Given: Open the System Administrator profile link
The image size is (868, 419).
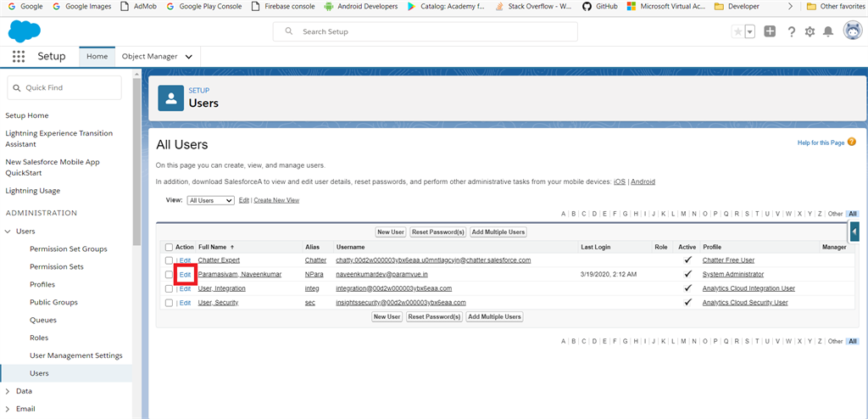Looking at the screenshot, I should point(733,274).
